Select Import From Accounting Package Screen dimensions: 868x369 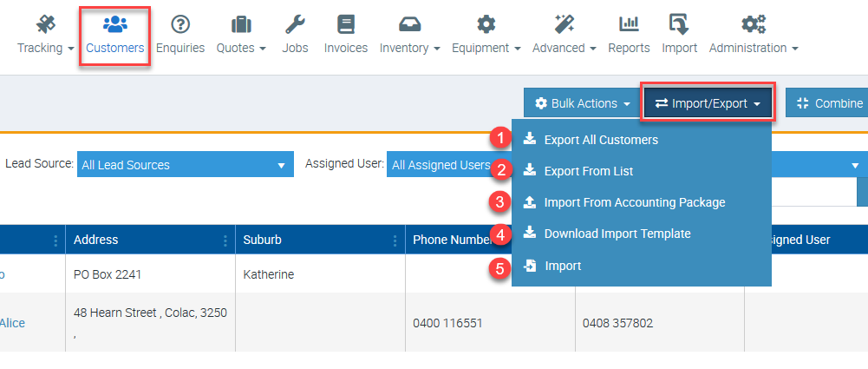click(x=634, y=202)
